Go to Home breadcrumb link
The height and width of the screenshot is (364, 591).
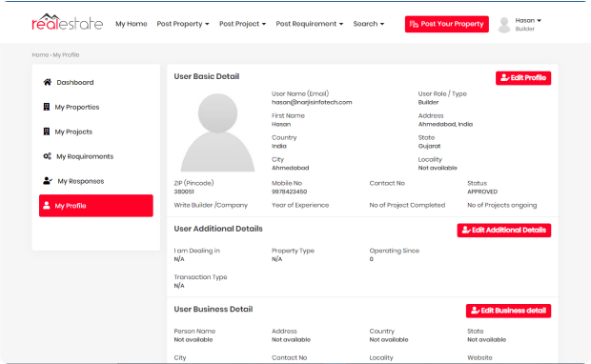click(x=40, y=55)
